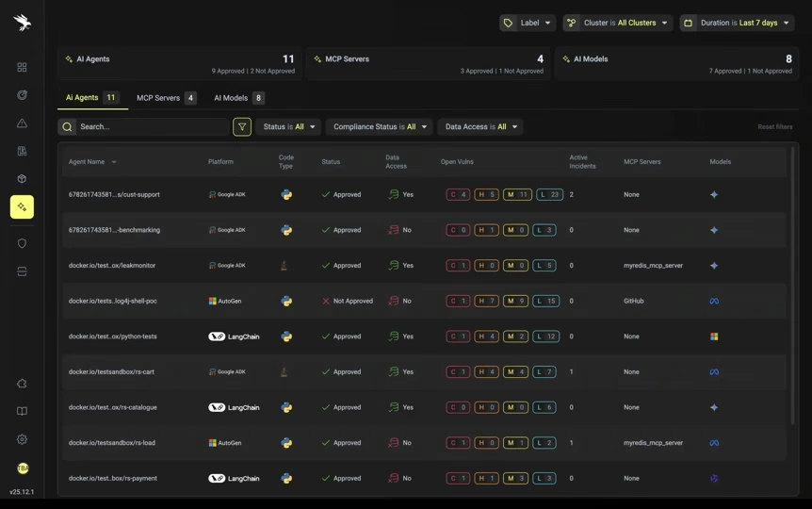Open the alerts triangle icon in sidebar

[22, 123]
